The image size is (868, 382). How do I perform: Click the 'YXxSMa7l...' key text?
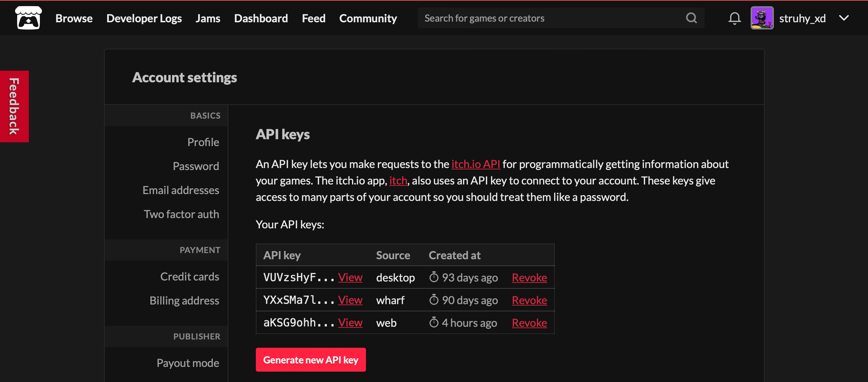point(299,300)
